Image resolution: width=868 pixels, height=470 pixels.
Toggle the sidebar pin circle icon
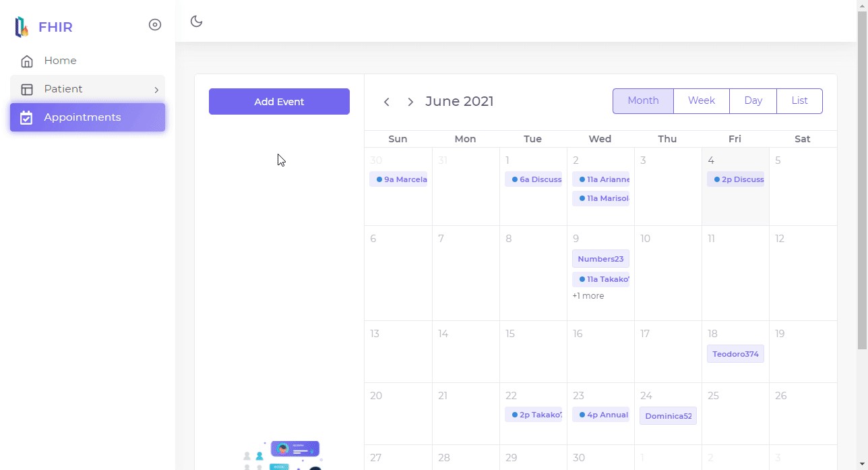coord(155,25)
